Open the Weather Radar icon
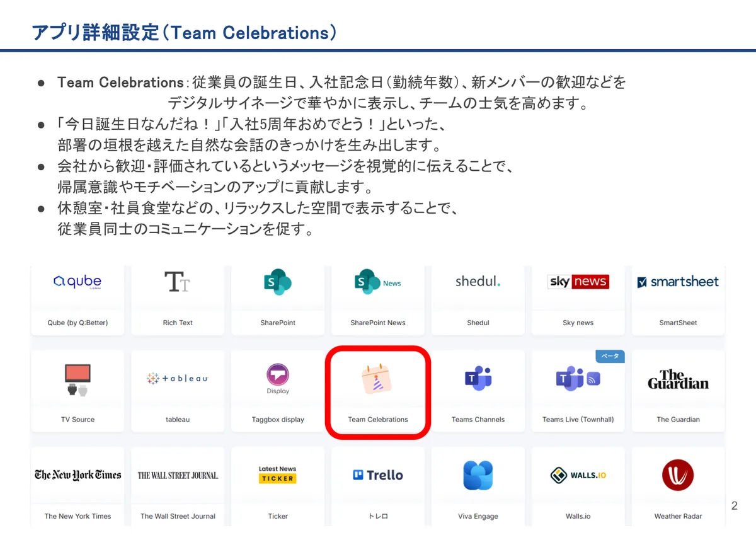Screen dimensions: 756x535 [x=678, y=475]
